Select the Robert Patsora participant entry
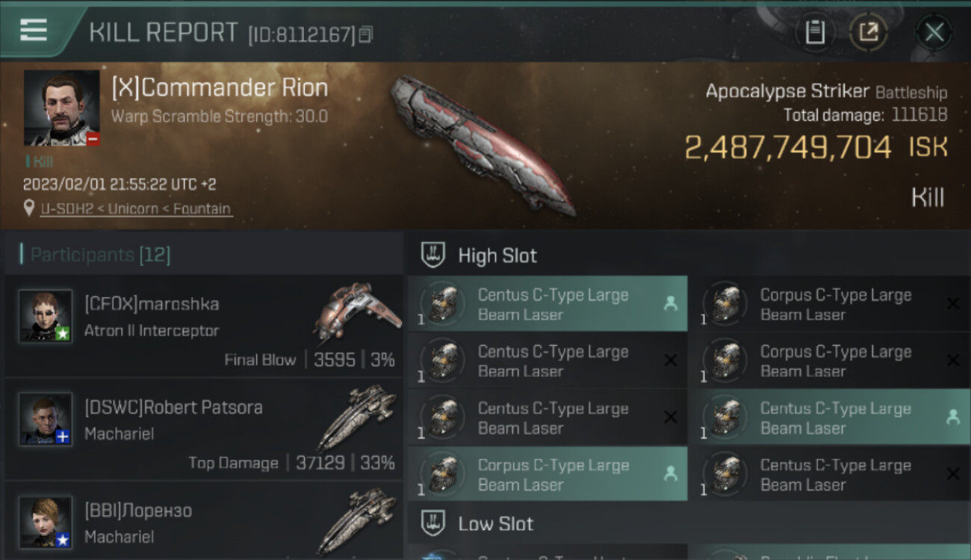This screenshot has width=971, height=560. (x=203, y=429)
